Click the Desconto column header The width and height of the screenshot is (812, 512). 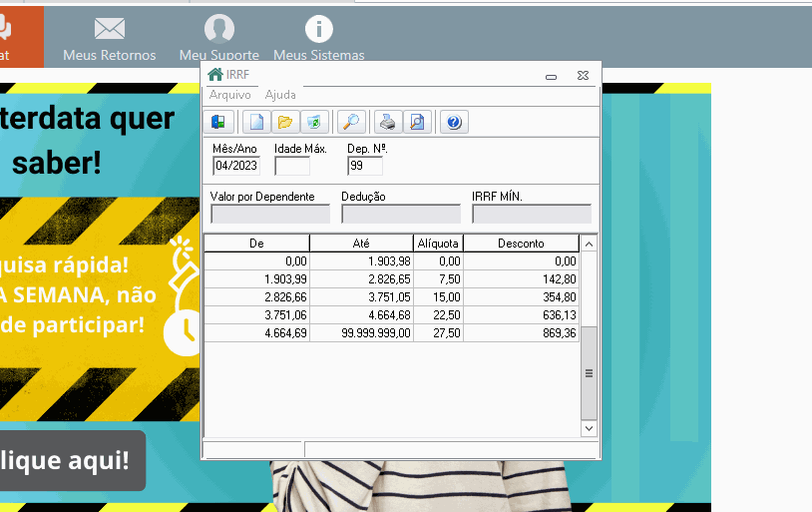521,244
